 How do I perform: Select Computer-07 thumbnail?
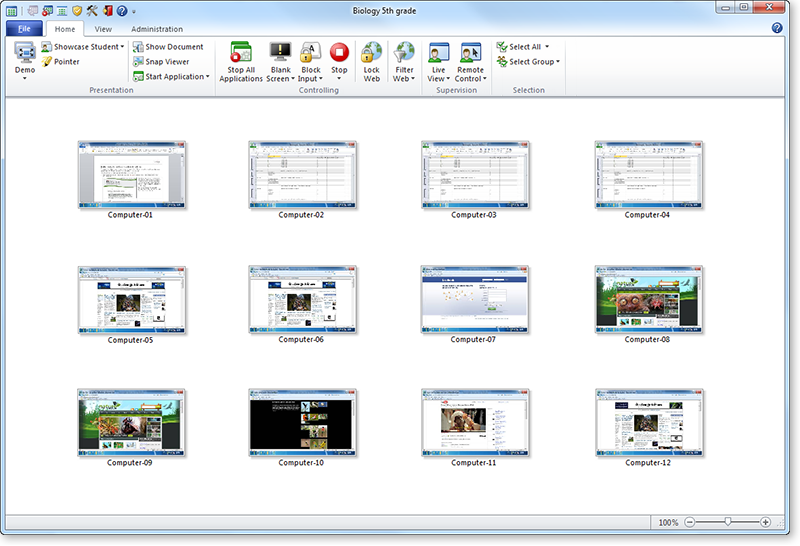(474, 299)
